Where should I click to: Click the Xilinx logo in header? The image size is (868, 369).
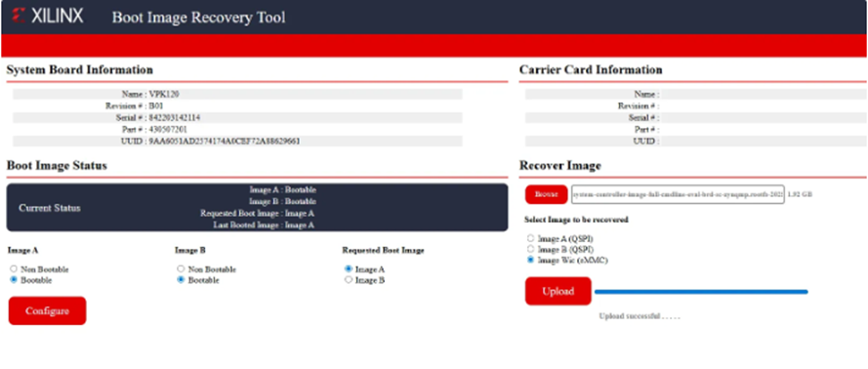47,16
